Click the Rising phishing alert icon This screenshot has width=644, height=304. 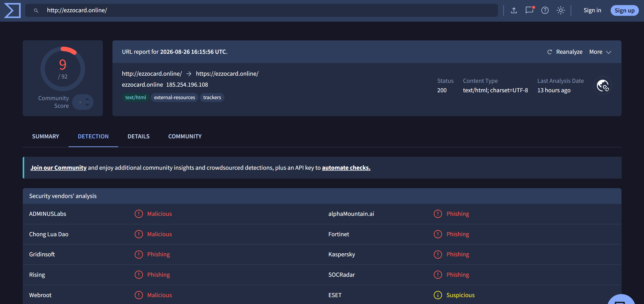tap(139, 274)
